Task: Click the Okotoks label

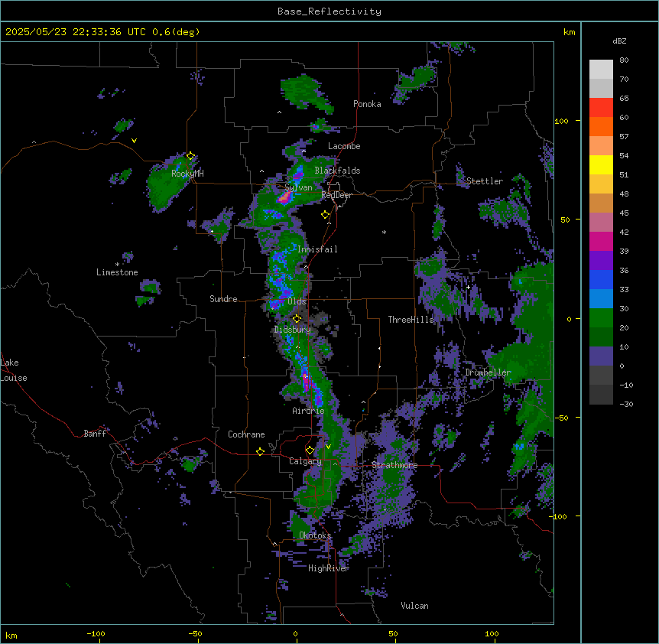Action: pyautogui.click(x=315, y=535)
